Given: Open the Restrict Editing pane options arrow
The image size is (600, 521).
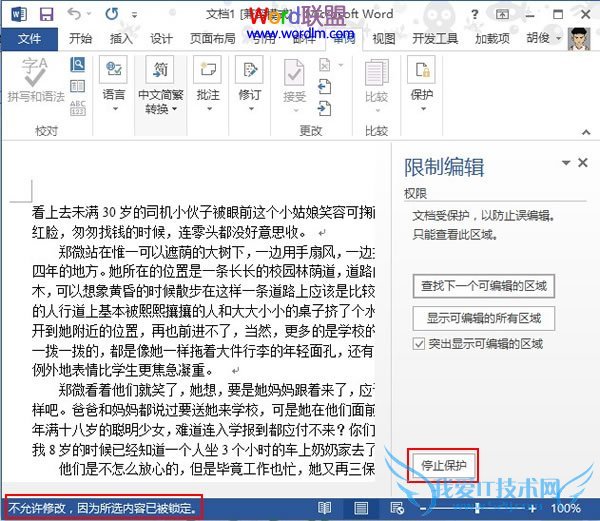Looking at the screenshot, I should click(x=566, y=162).
